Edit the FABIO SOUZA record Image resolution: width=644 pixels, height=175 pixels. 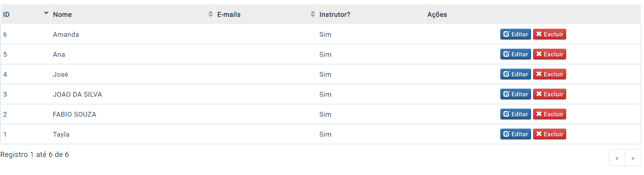pos(516,114)
